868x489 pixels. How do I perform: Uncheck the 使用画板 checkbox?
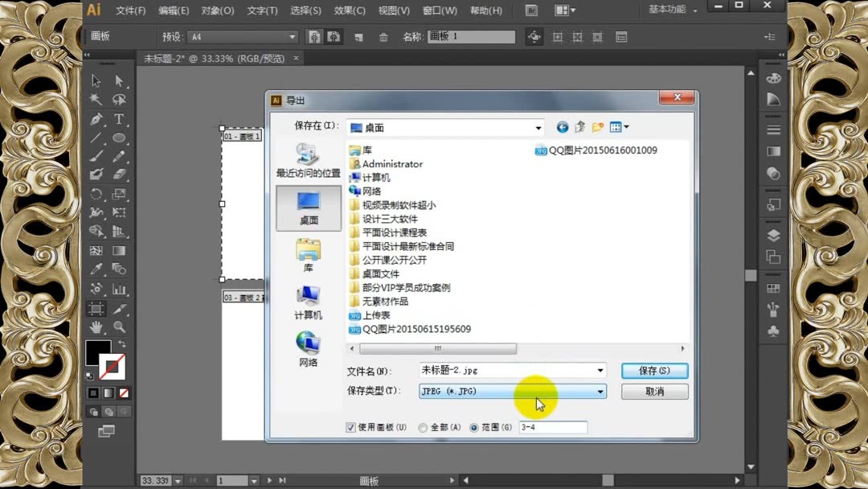coord(351,427)
